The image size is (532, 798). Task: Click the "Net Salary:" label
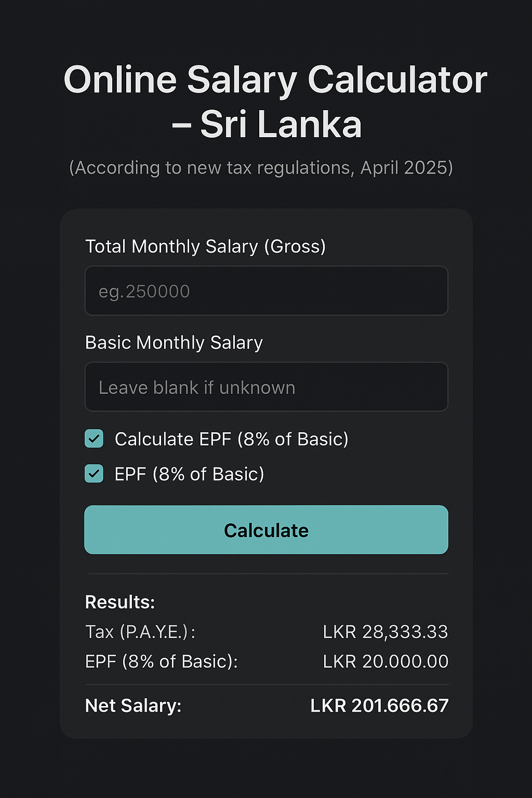point(133,706)
